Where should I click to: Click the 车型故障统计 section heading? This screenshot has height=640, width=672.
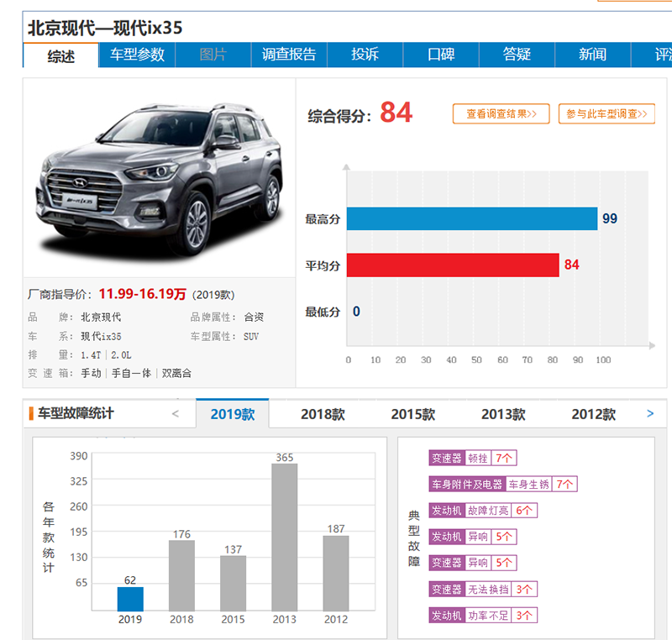tap(76, 413)
